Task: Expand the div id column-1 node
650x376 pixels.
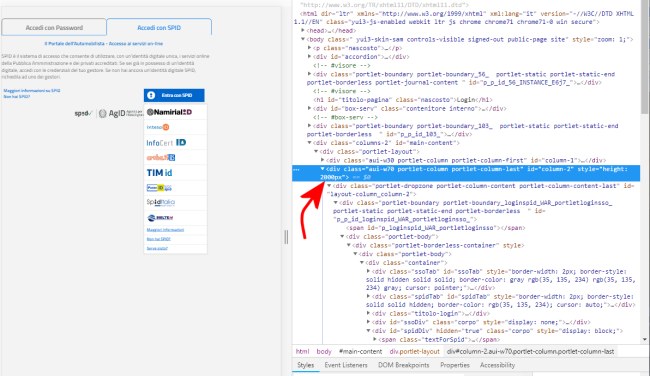Action: [x=323, y=160]
